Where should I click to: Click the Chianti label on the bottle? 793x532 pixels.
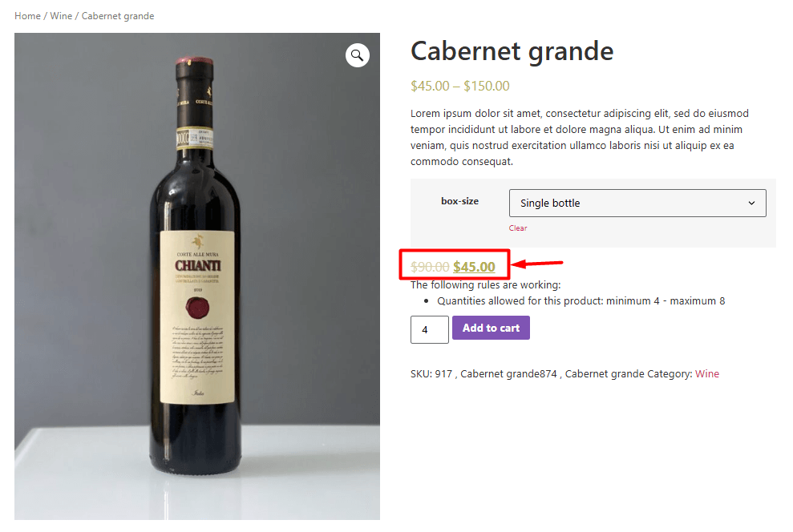pos(196,264)
